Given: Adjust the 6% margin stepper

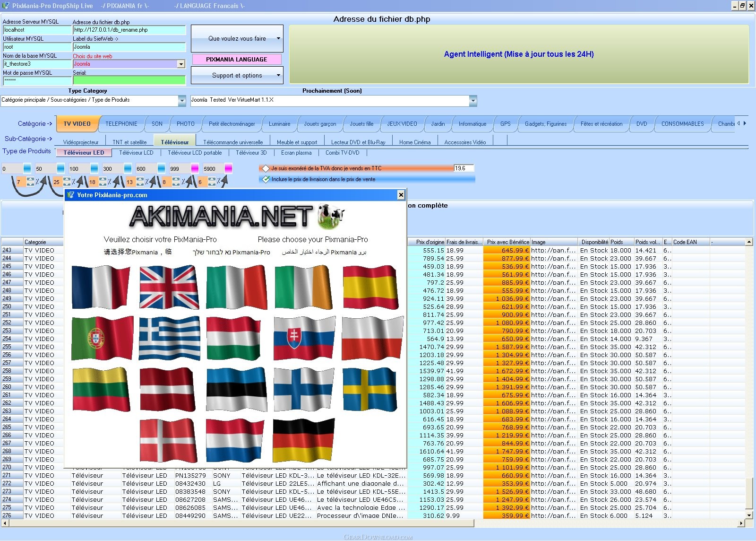Looking at the screenshot, I should [x=212, y=182].
